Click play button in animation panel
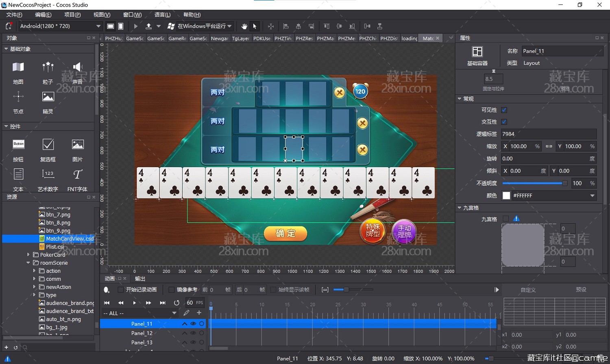The width and height of the screenshot is (610, 364). click(135, 303)
